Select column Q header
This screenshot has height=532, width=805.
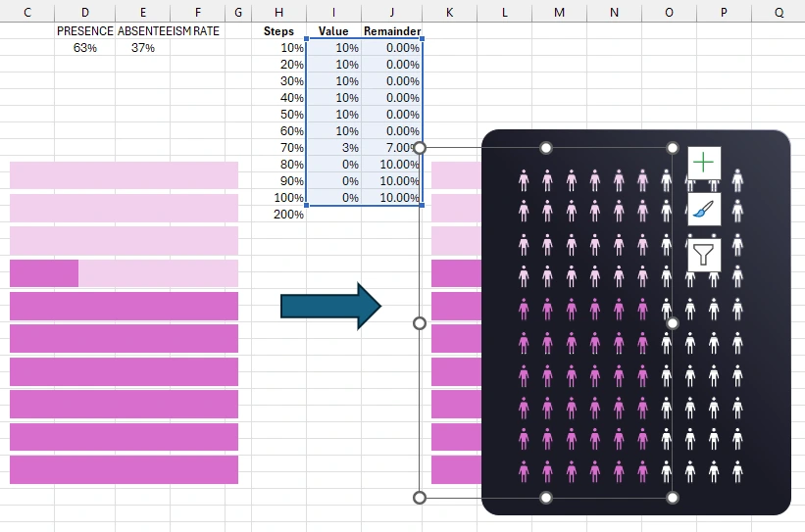coord(779,13)
